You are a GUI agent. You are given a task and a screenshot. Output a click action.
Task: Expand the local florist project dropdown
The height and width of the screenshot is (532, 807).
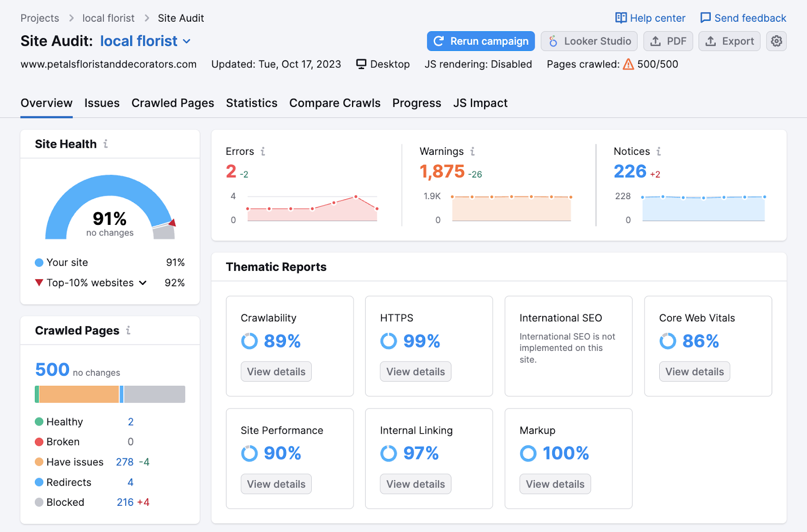click(x=187, y=41)
